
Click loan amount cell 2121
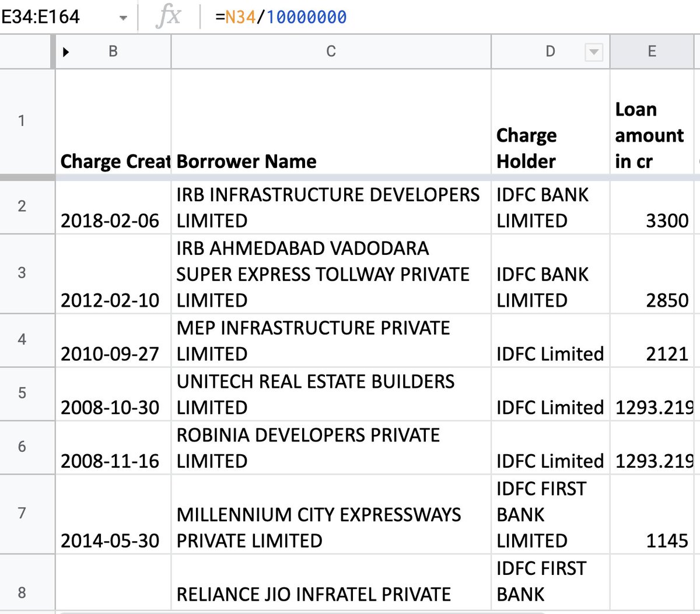(652, 341)
